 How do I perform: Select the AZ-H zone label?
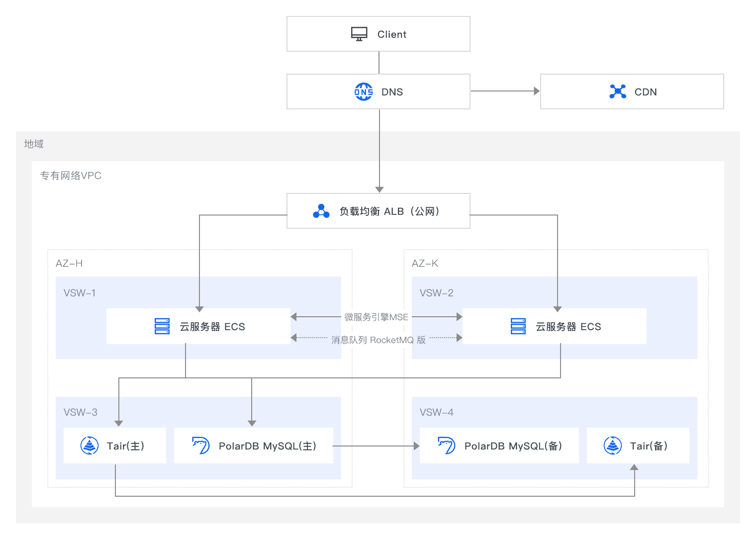pyautogui.click(x=69, y=263)
